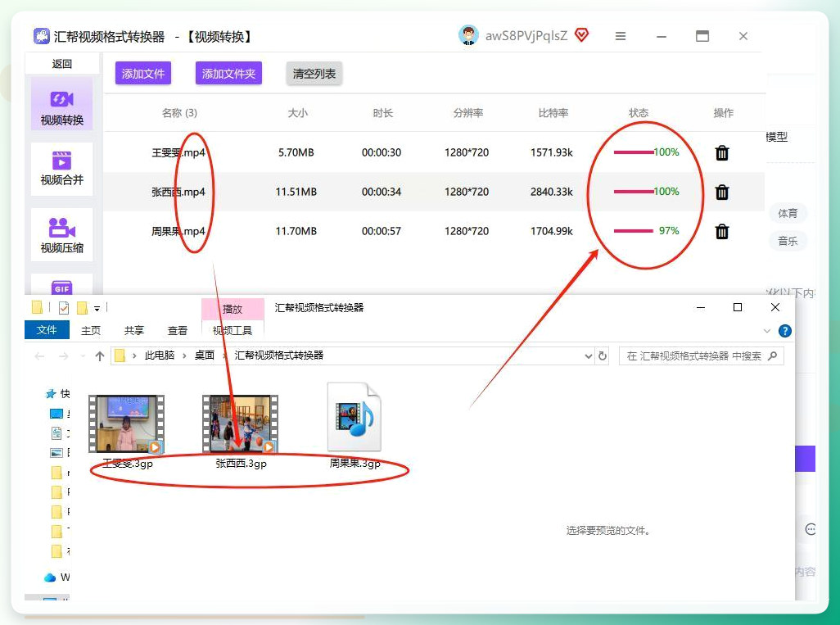Click the search magnifier in Explorer
This screenshot has height=625, width=840.
pyautogui.click(x=772, y=356)
